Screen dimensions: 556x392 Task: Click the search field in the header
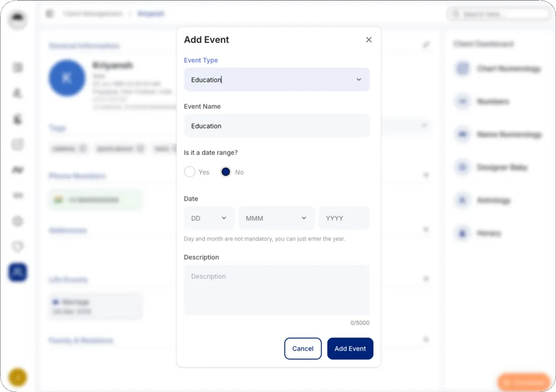point(498,14)
